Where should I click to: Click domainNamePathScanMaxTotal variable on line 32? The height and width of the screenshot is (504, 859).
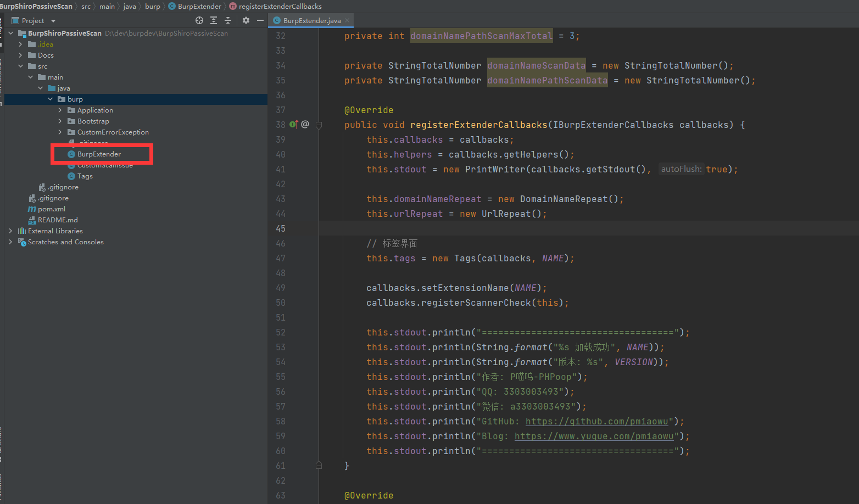(482, 36)
